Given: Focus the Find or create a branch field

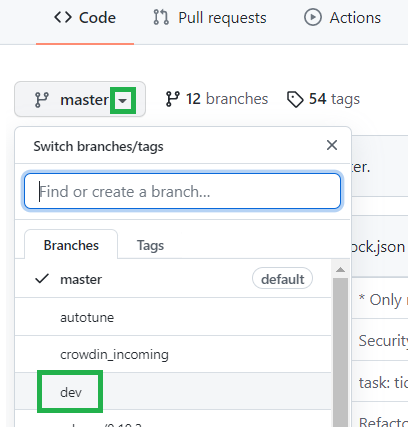Looking at the screenshot, I should (x=182, y=191).
